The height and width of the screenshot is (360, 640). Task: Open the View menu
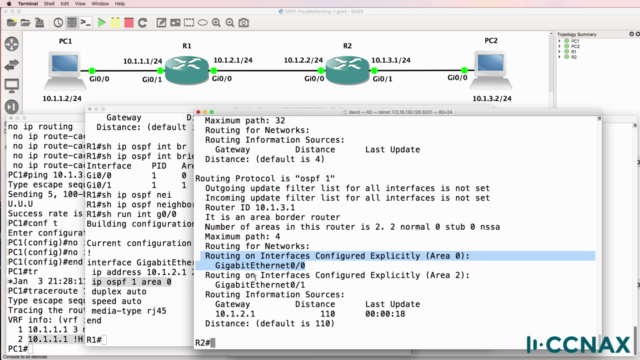pos(80,4)
